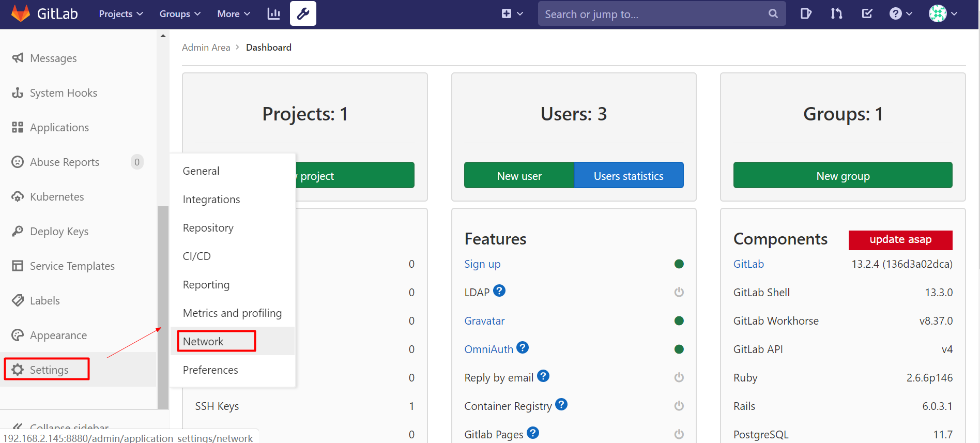Expand the Groups dropdown in navbar
Image resolution: width=980 pixels, height=443 pixels.
pos(180,14)
